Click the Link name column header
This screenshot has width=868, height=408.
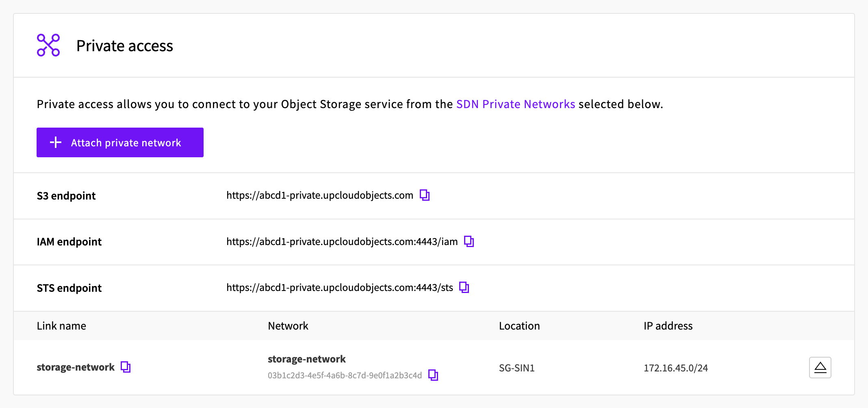point(61,326)
